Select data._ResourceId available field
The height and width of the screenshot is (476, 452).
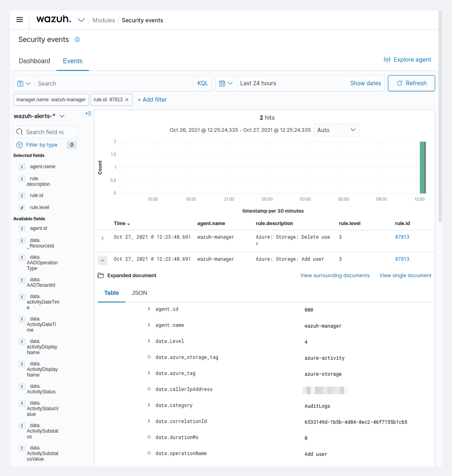click(40, 243)
